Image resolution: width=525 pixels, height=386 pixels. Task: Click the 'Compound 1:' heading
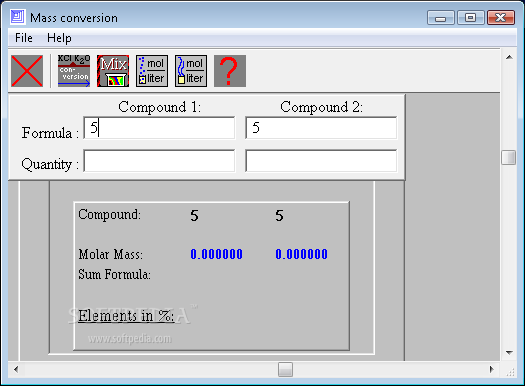coord(160,107)
